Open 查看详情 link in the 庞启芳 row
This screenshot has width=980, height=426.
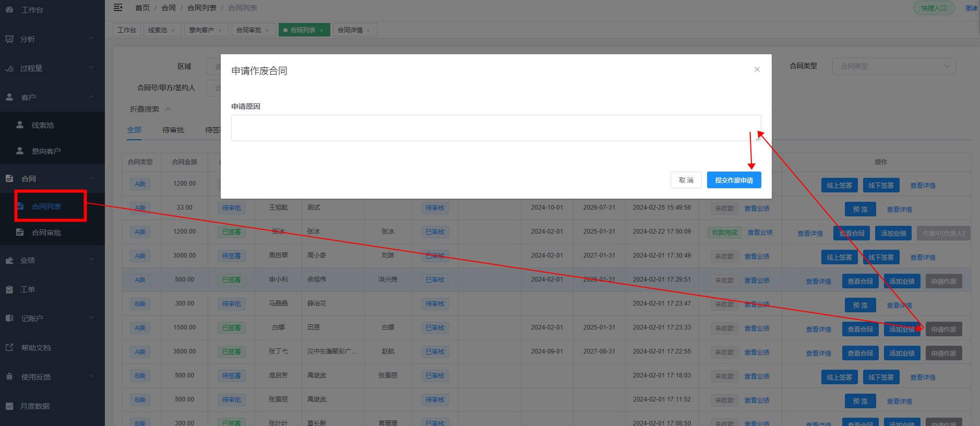coord(923,378)
